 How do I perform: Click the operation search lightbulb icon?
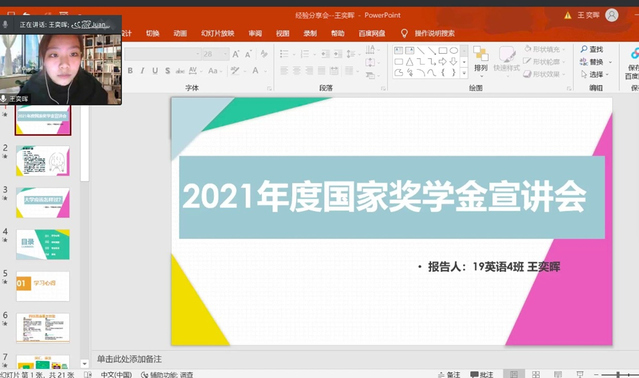point(404,33)
